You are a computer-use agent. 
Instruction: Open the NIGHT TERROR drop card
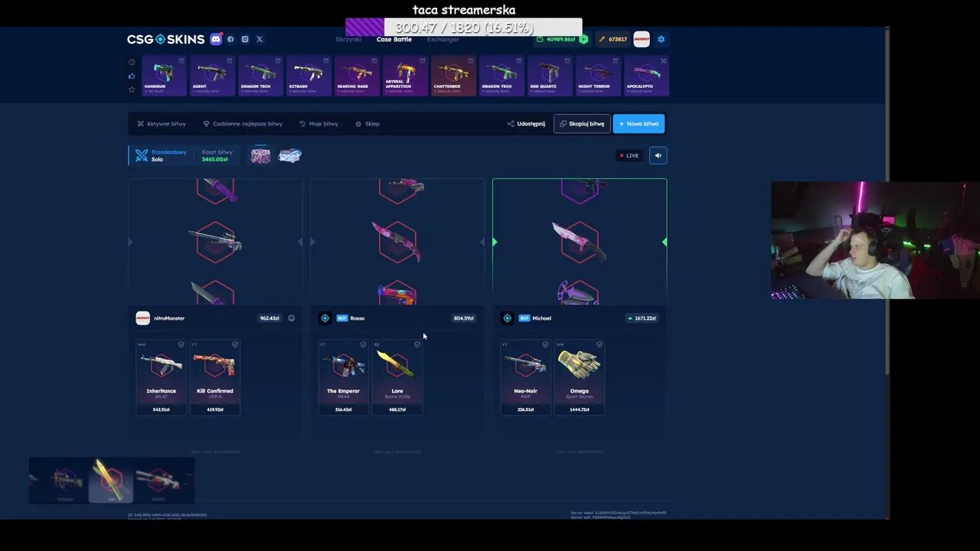point(598,76)
